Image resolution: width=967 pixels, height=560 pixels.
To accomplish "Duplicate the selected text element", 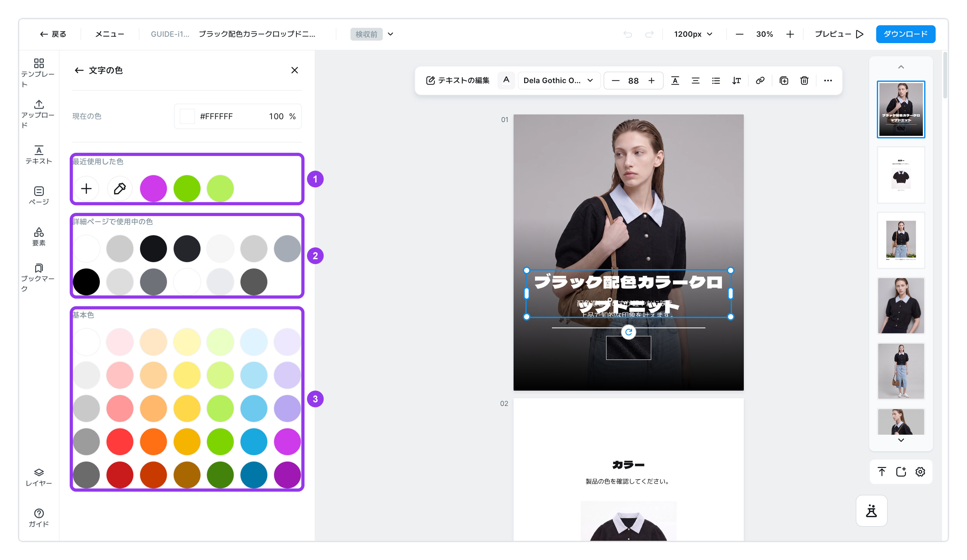I will 783,81.
